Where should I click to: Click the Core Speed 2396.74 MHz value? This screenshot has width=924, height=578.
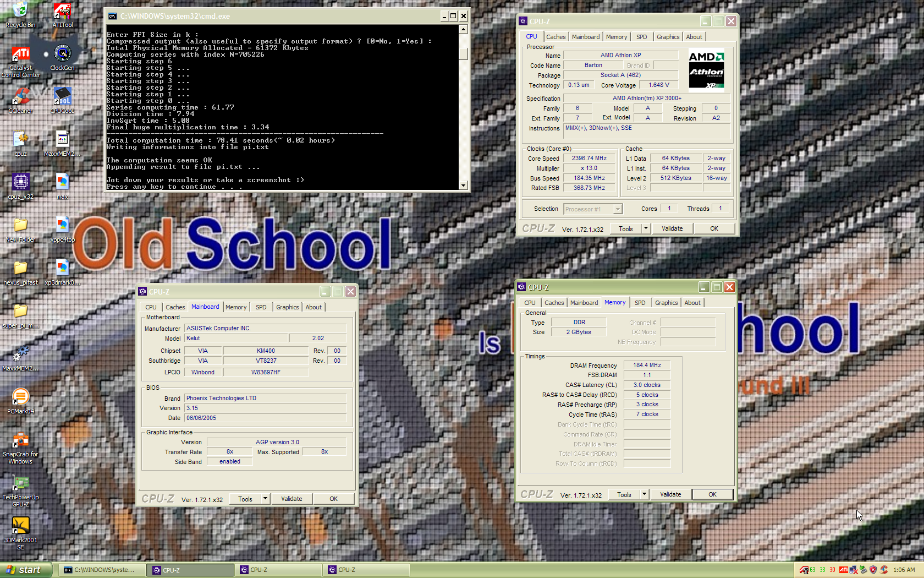coord(589,159)
